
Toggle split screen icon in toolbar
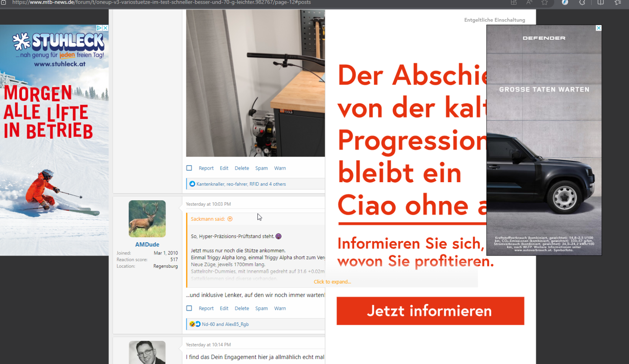(601, 2)
